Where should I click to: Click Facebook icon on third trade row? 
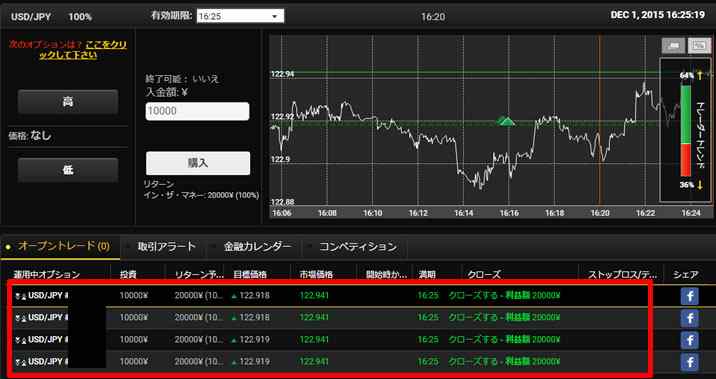pos(690,340)
